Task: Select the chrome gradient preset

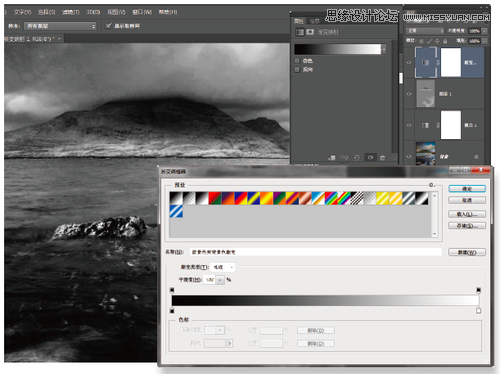Action: point(318,198)
